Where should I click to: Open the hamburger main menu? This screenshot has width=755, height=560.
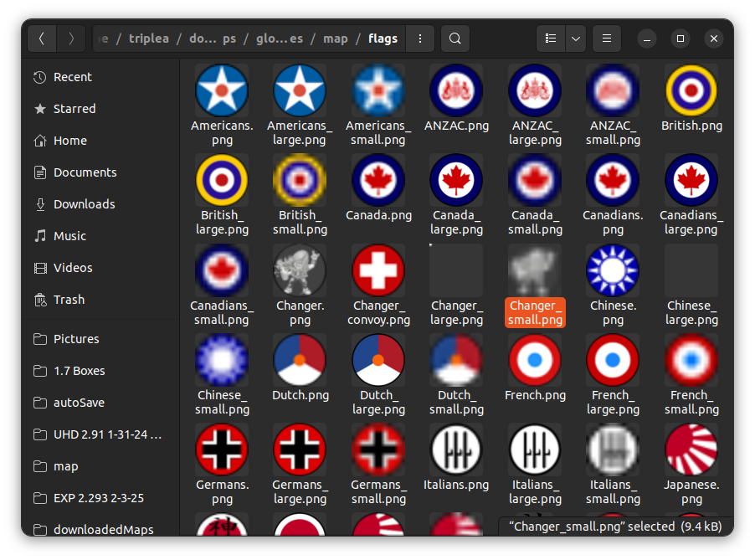click(607, 39)
